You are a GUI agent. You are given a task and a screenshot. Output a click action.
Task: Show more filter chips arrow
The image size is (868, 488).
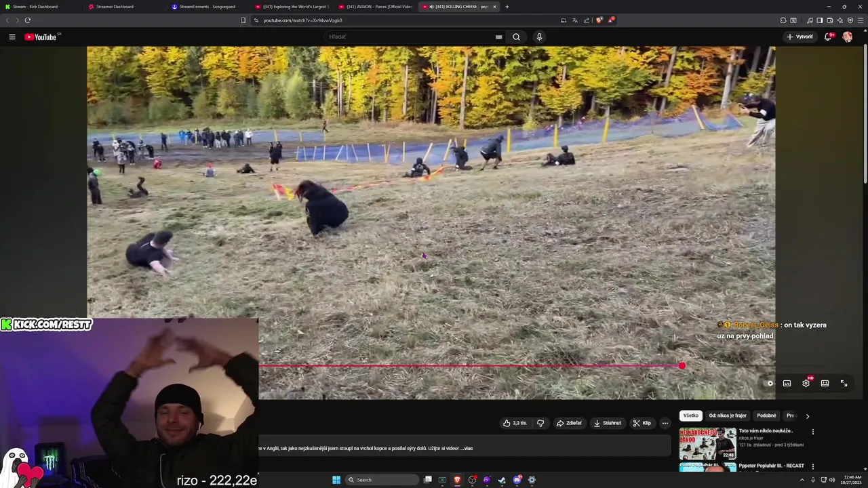(x=807, y=416)
